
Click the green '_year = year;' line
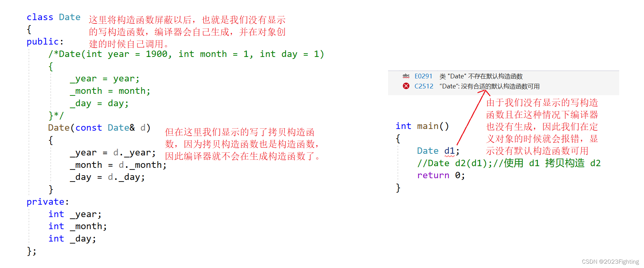pyautogui.click(x=105, y=79)
